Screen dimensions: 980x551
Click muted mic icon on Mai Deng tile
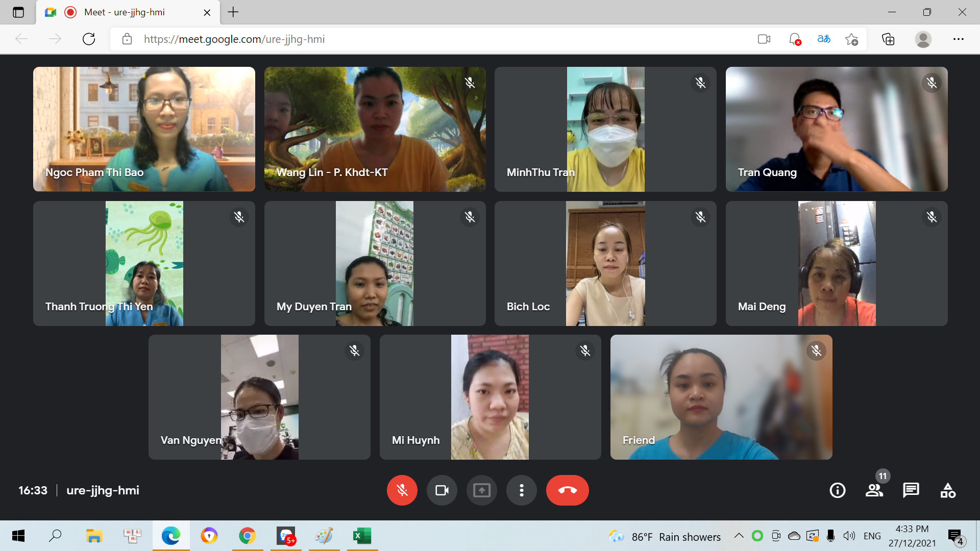coord(932,217)
